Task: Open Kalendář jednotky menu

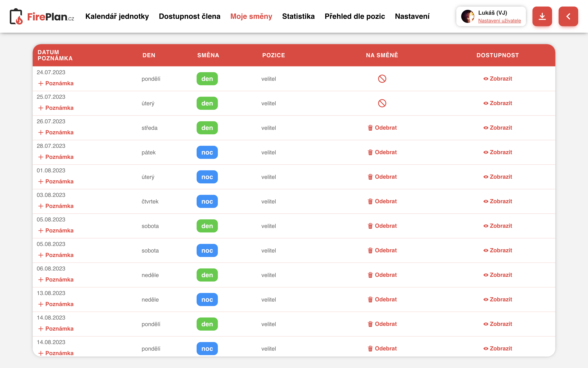Action: click(117, 16)
